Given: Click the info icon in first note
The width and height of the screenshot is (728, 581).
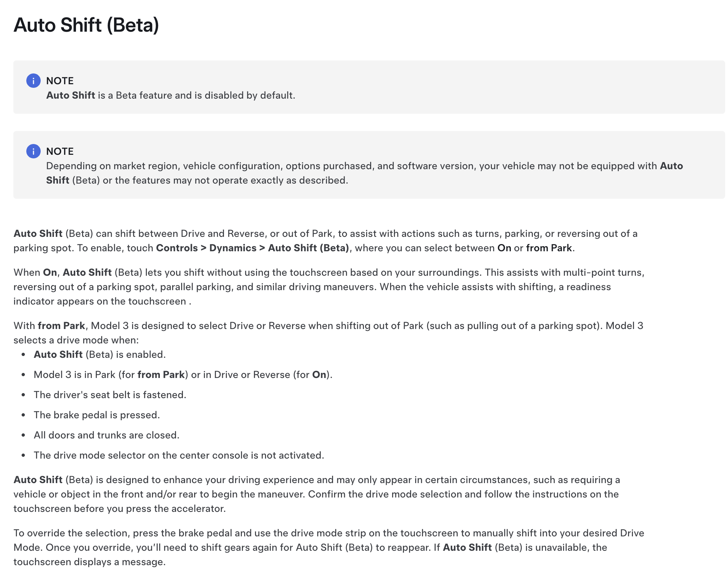Looking at the screenshot, I should (x=33, y=81).
